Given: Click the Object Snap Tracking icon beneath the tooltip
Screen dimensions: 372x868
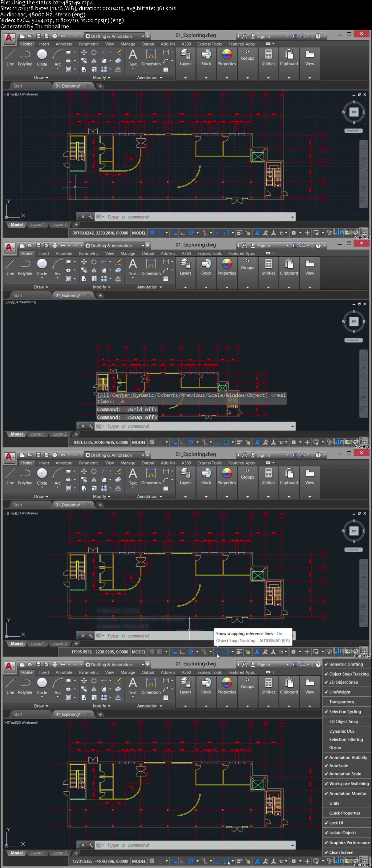Looking at the screenshot, I should [218, 652].
